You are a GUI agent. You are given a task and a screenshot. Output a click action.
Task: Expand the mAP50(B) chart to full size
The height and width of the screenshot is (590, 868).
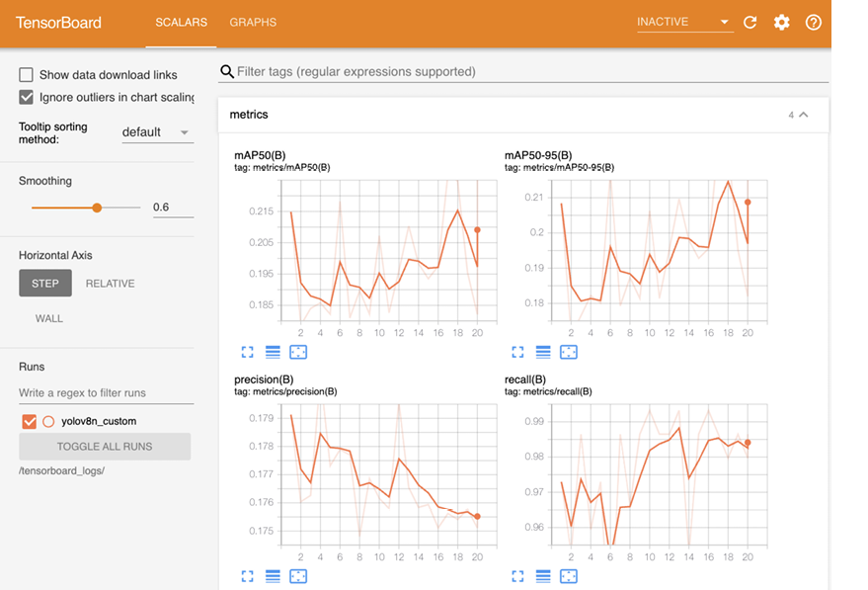248,352
